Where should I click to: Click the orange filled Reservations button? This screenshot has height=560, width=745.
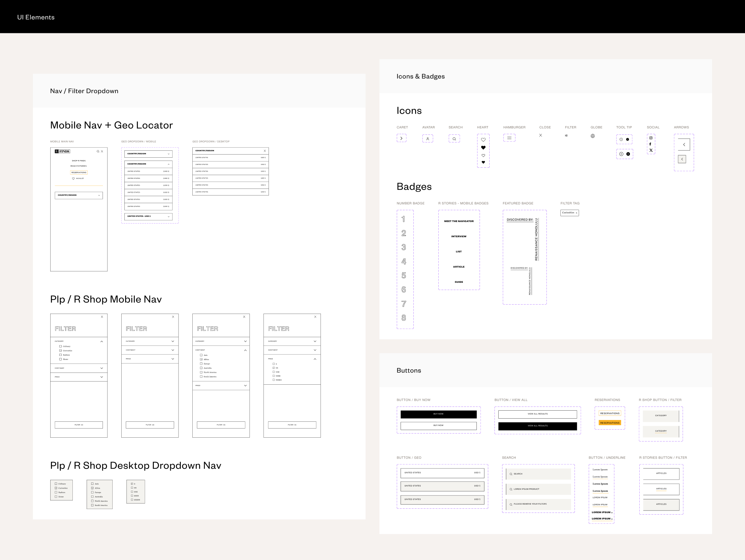coord(610,423)
